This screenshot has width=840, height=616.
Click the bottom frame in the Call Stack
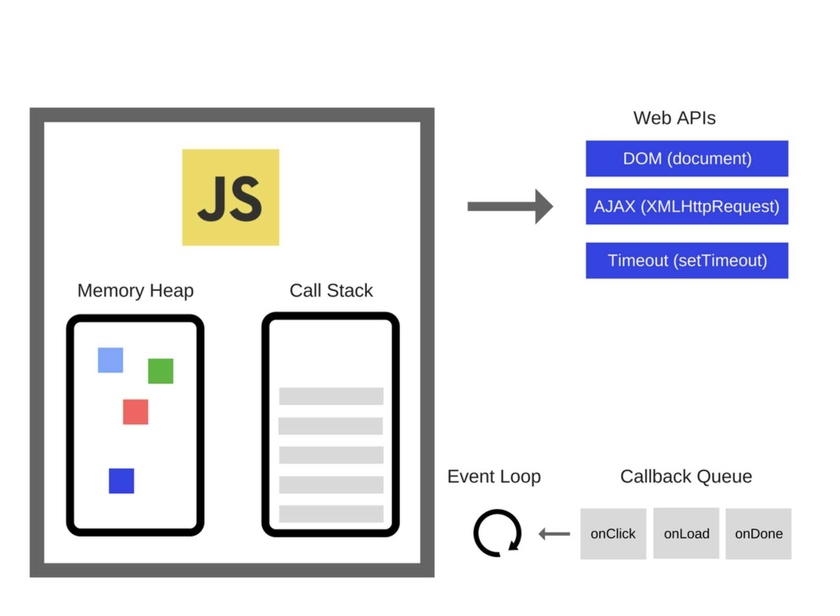(x=331, y=514)
